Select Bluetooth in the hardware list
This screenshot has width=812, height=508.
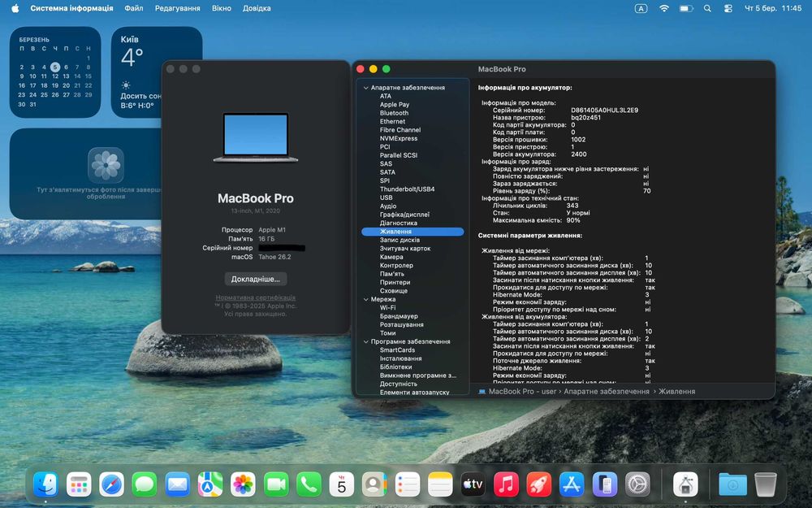(394, 113)
